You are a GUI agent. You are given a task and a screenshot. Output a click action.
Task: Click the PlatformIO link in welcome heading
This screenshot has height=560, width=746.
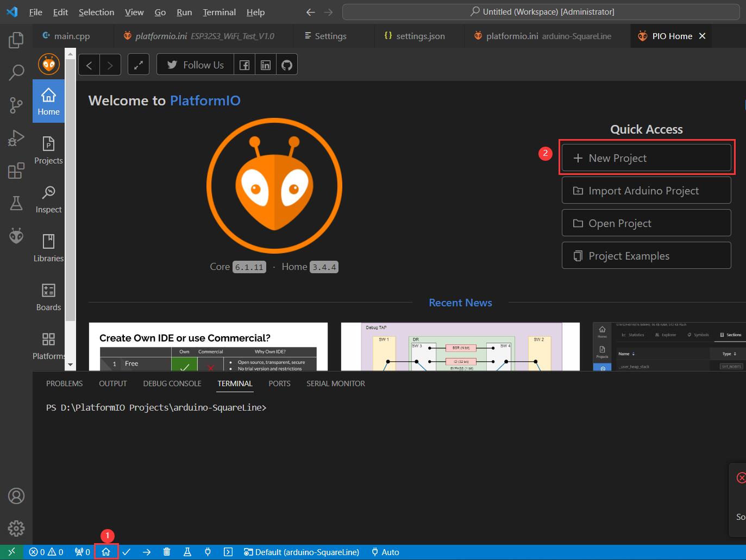[x=205, y=100]
